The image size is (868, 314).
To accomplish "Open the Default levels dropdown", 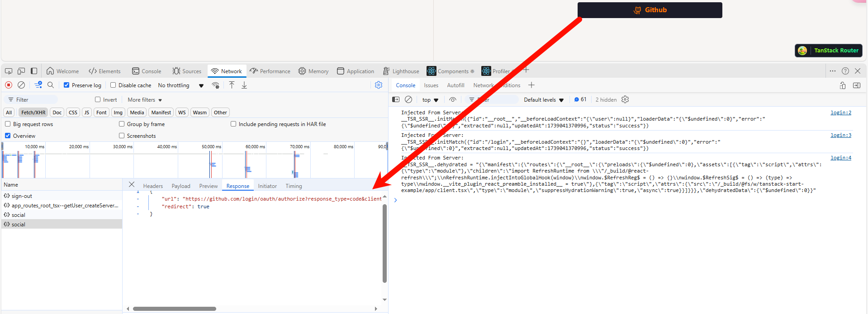I will click(544, 100).
